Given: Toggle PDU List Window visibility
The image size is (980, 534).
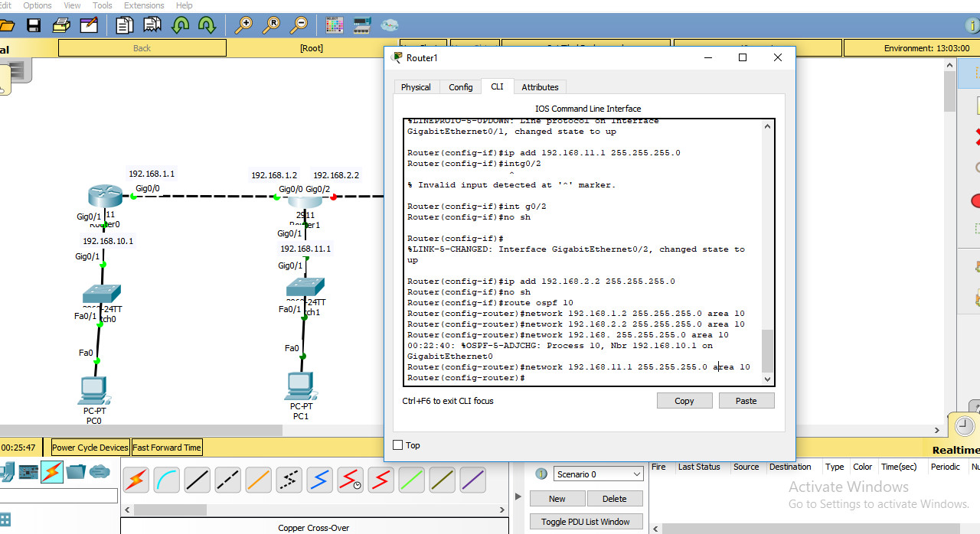Looking at the screenshot, I should 586,521.
